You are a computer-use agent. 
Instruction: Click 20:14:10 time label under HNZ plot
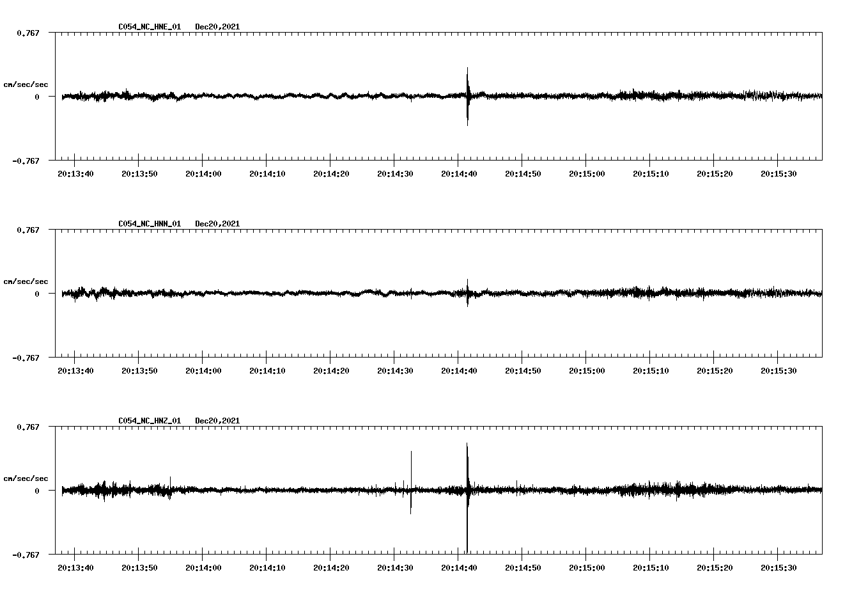coord(267,567)
